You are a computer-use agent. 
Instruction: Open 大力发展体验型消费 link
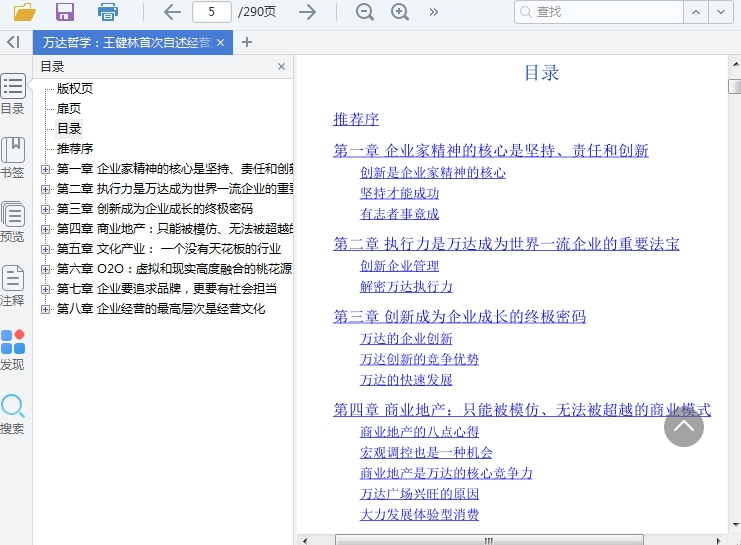click(419, 515)
